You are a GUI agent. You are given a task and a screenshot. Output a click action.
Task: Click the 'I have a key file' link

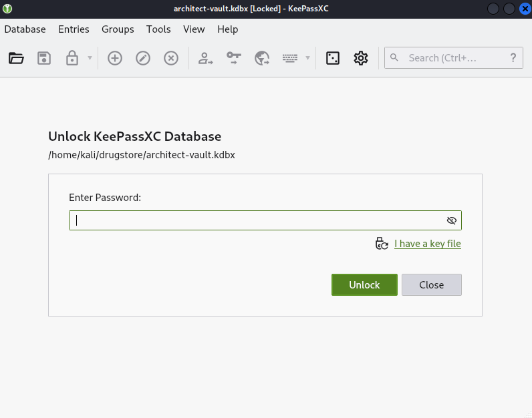(x=427, y=244)
